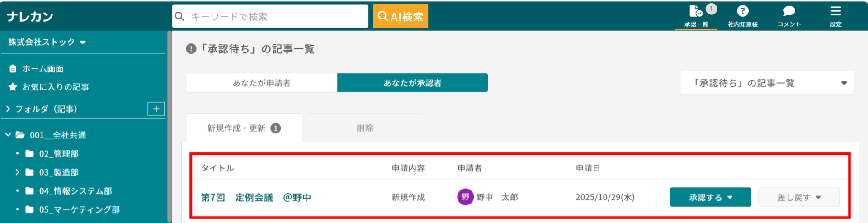
Task: Open article 第7回 定例会議 @野中
Action: pyautogui.click(x=256, y=197)
